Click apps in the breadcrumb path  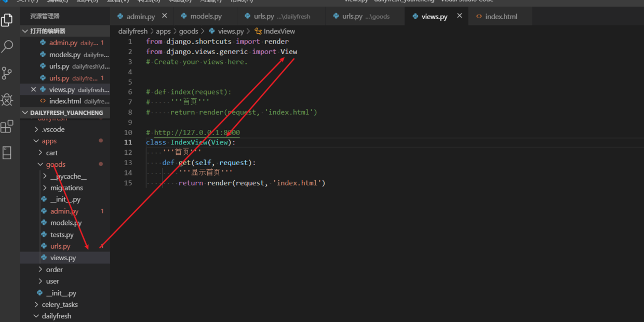163,31
